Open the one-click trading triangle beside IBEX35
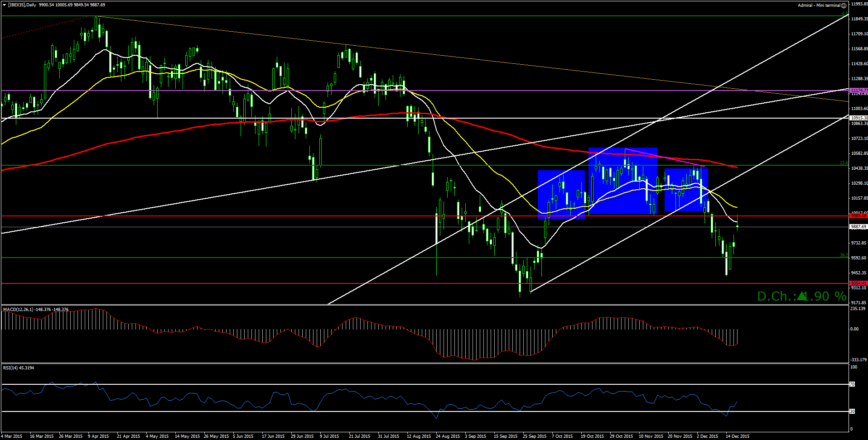This screenshot has width=868, height=440. [4, 5]
